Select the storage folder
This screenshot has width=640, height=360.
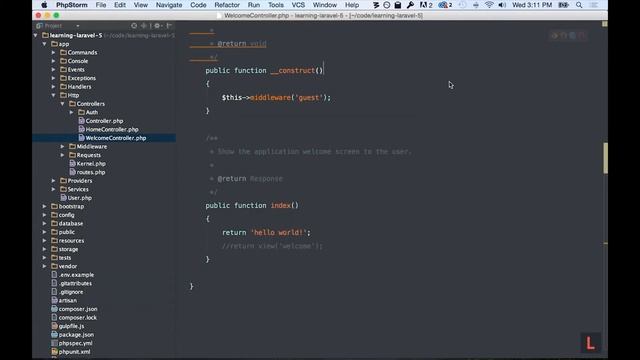pyautogui.click(x=64, y=249)
